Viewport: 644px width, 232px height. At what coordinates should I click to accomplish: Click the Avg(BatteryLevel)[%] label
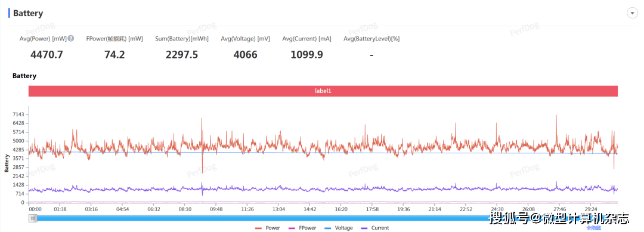point(371,39)
